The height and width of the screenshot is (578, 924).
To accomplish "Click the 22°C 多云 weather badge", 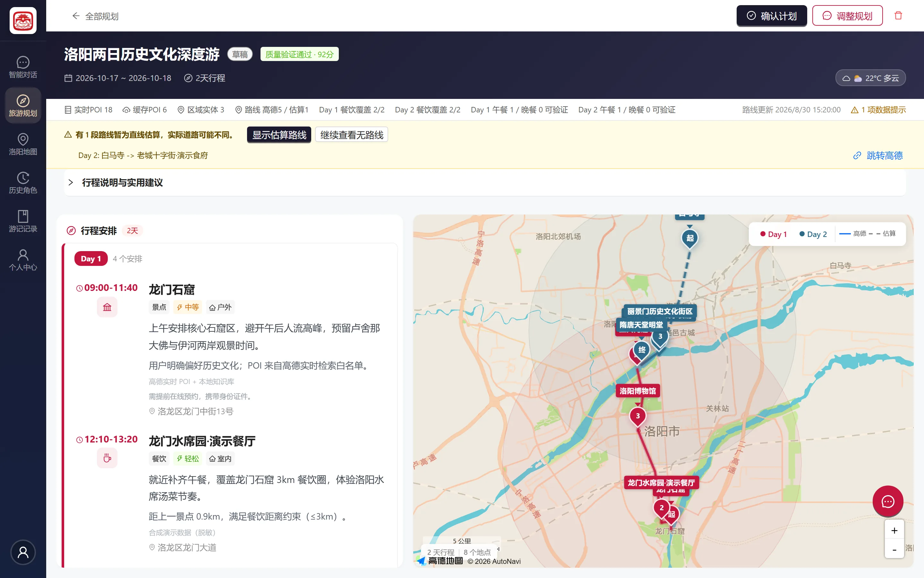I will 870,78.
